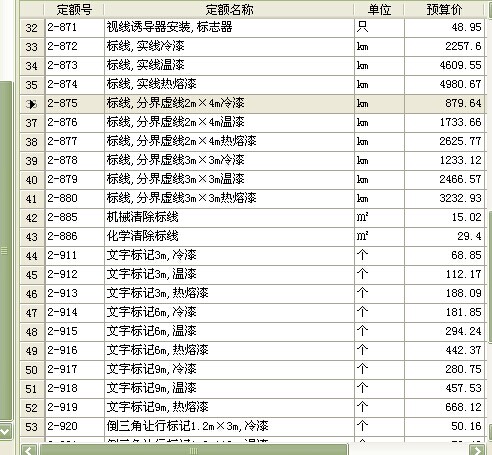The height and width of the screenshot is (455, 492).
Task: Click 化学清除标线 name cell
Action: pos(229,237)
